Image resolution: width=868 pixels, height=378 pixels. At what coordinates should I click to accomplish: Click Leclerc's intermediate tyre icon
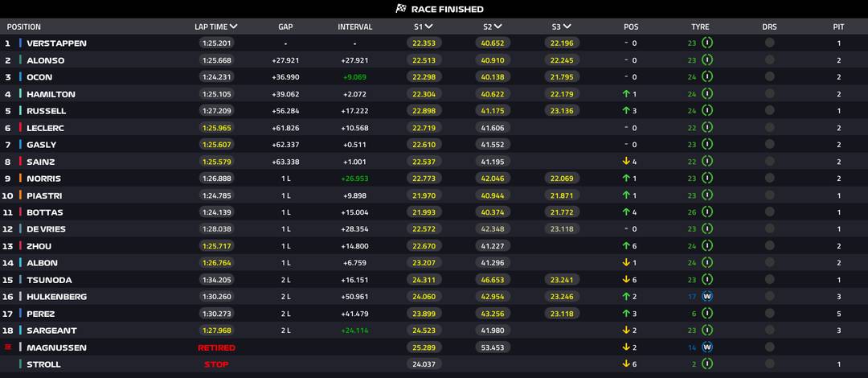[x=707, y=128]
